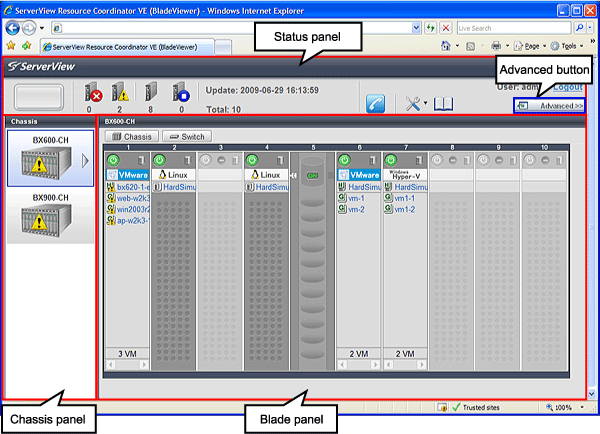This screenshot has width=600, height=434.
Task: Open the contact phone icon
Action: coord(375,104)
